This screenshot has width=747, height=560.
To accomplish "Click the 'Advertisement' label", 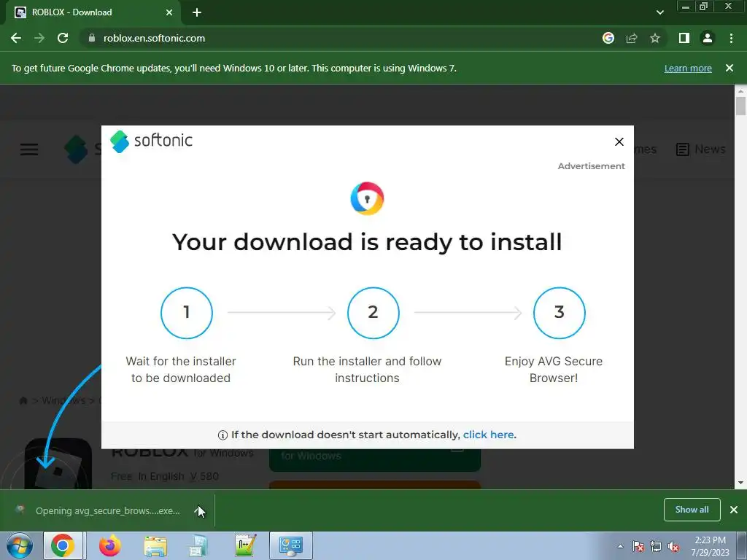I will 591,166.
